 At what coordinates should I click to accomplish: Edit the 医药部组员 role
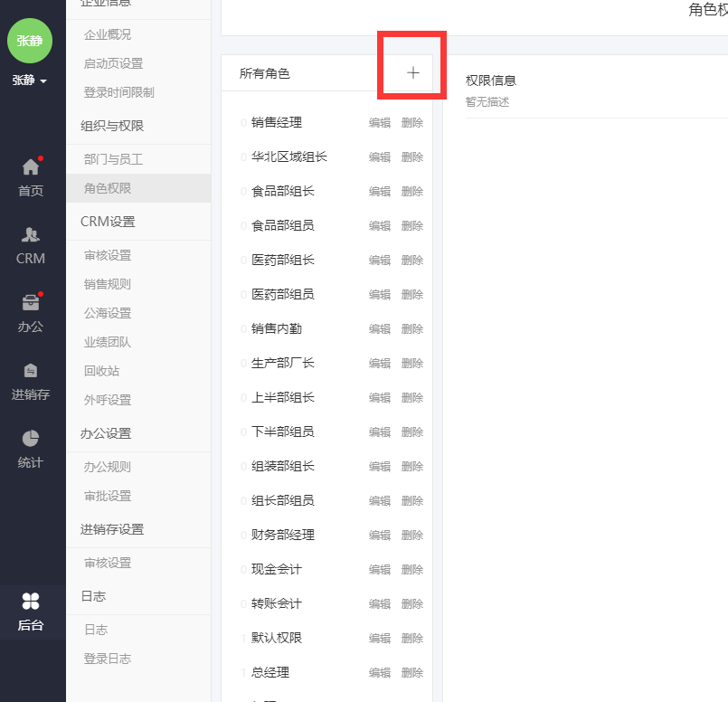point(380,294)
